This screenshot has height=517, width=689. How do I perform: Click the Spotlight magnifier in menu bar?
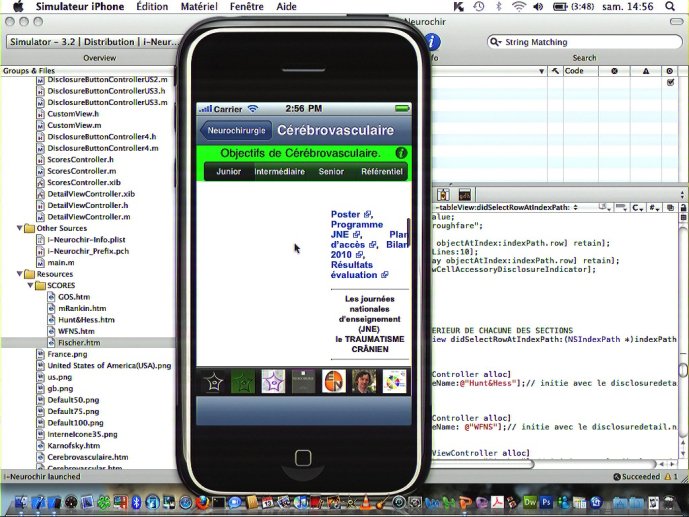(x=670, y=7)
